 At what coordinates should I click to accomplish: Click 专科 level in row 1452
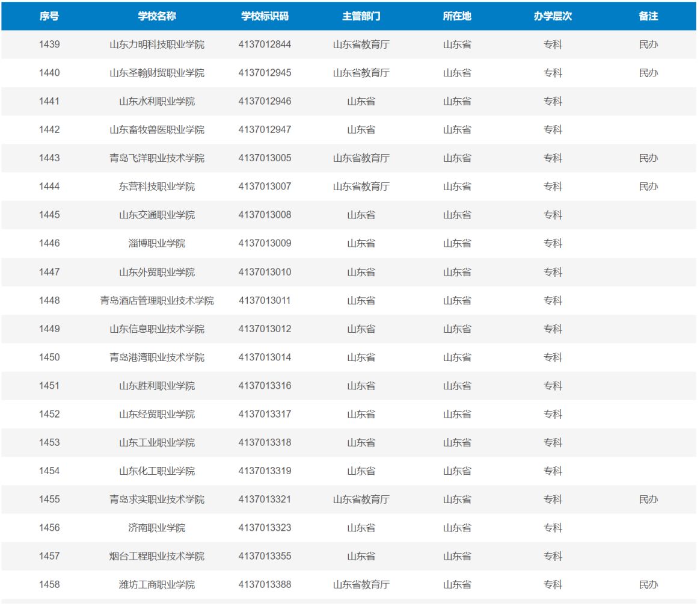click(553, 414)
